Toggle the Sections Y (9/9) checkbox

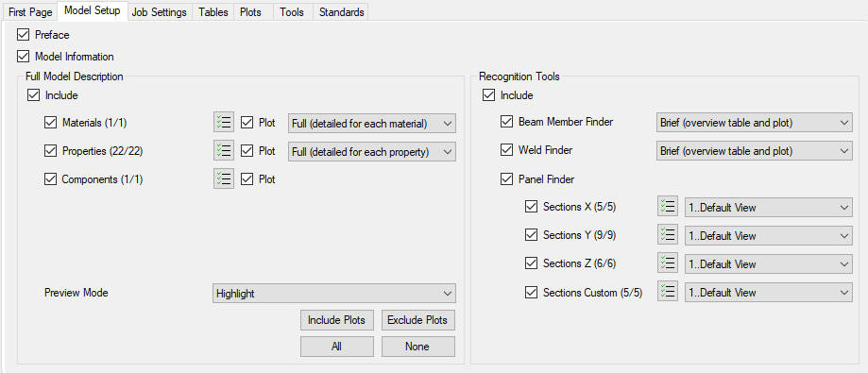pyautogui.click(x=532, y=234)
